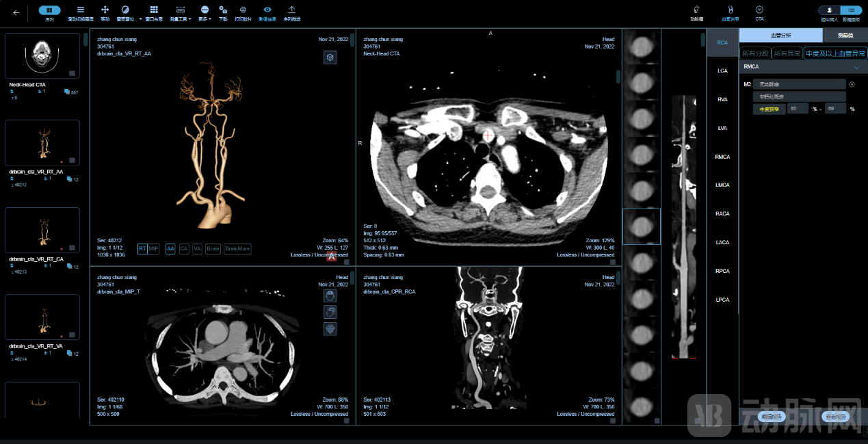This screenshot has width=868, height=444.
Task: Click the view report button
Action: tap(835, 417)
